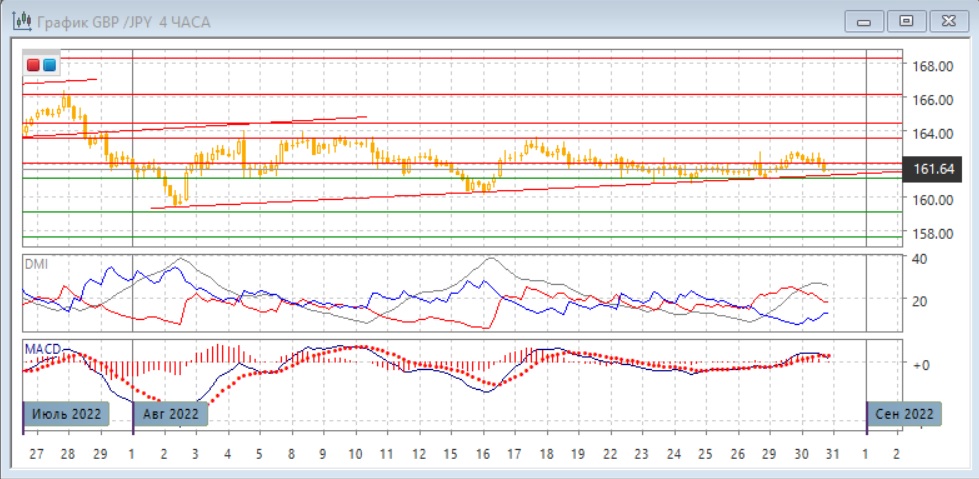
Task: Select the Июль 2022 month marker
Action: coord(66,413)
